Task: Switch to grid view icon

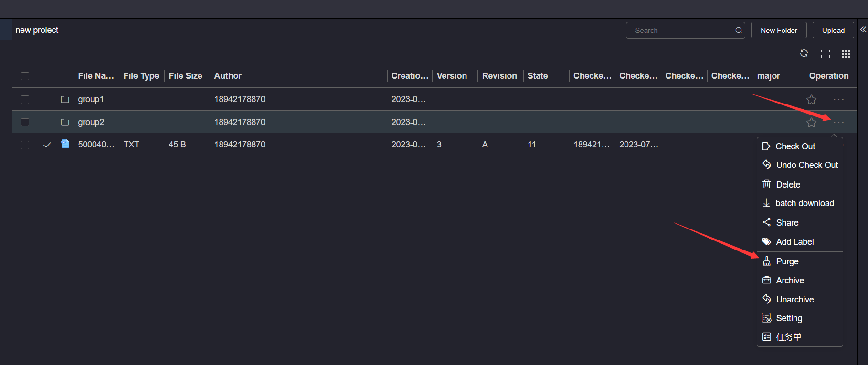Action: (846, 54)
